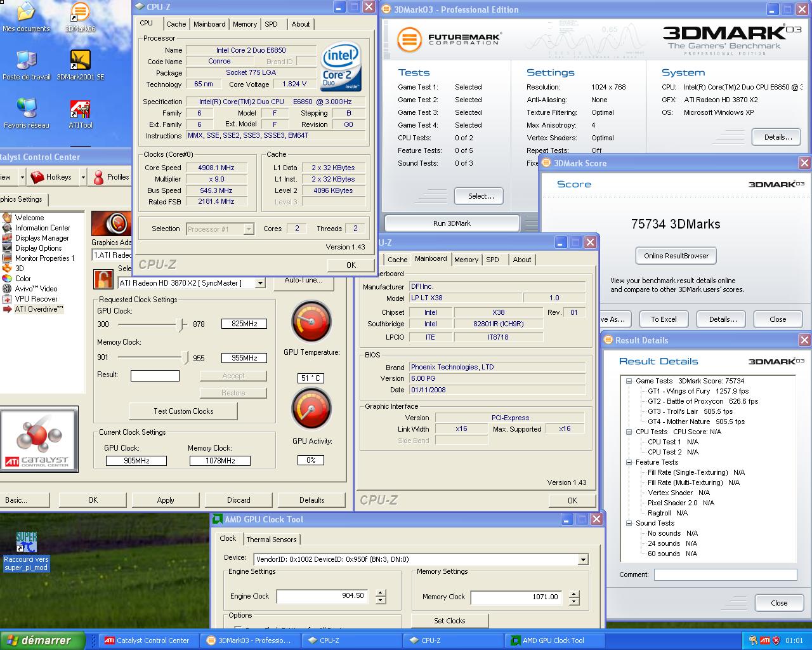Select Information Center in Catalyst tree

coord(43,228)
